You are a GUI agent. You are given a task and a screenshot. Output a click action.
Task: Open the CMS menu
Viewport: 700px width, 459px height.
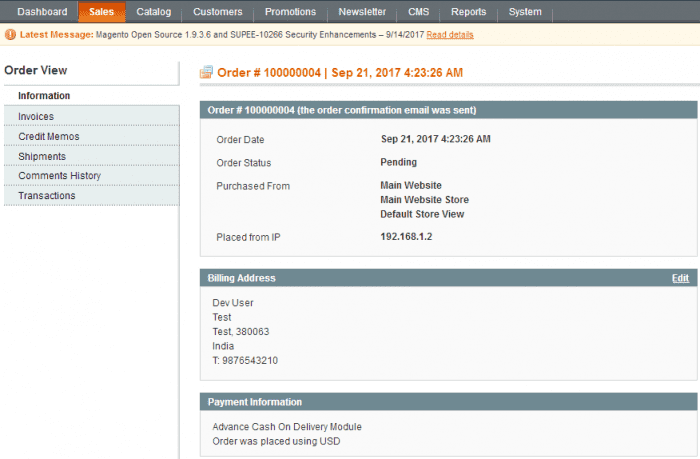(x=419, y=12)
